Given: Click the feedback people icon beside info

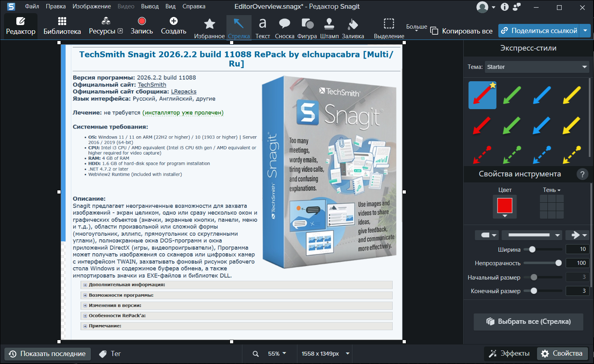Looking at the screenshot, I should pos(517,7).
